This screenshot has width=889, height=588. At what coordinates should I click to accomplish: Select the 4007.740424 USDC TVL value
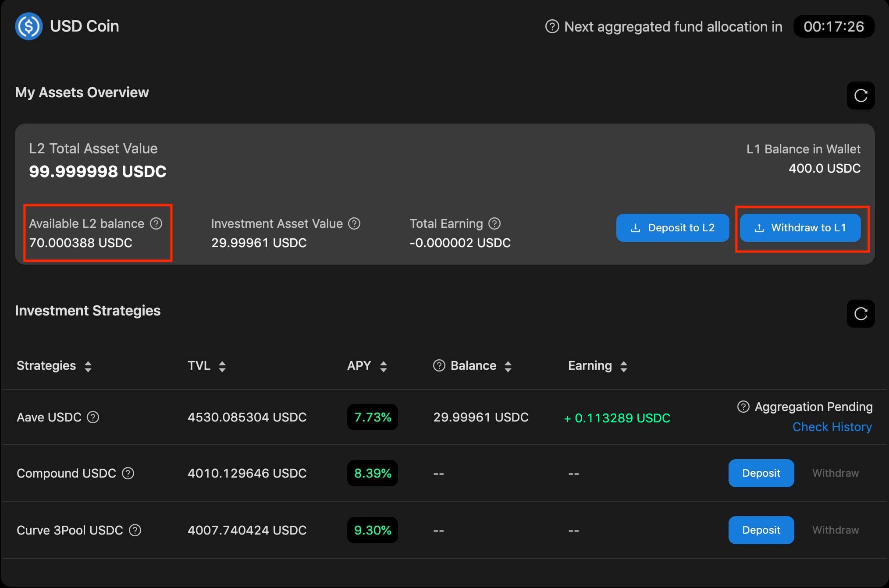[247, 530]
